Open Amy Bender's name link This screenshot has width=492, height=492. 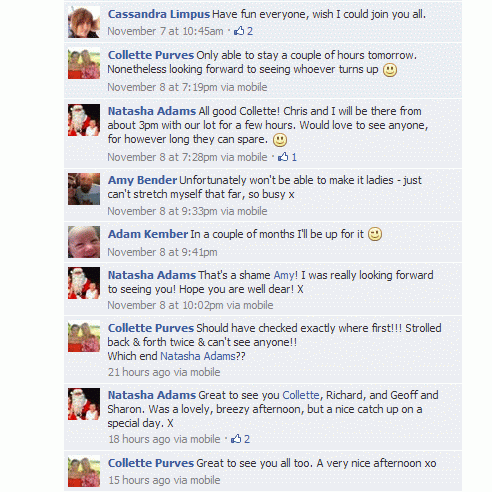click(x=142, y=180)
